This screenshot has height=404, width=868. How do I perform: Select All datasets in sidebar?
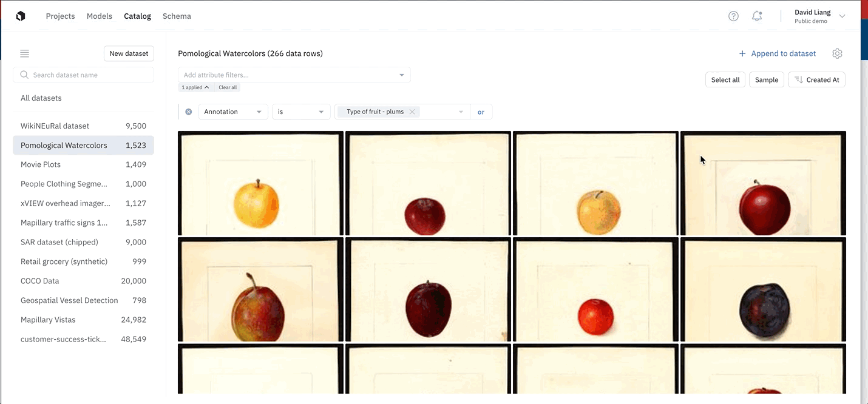[41, 98]
